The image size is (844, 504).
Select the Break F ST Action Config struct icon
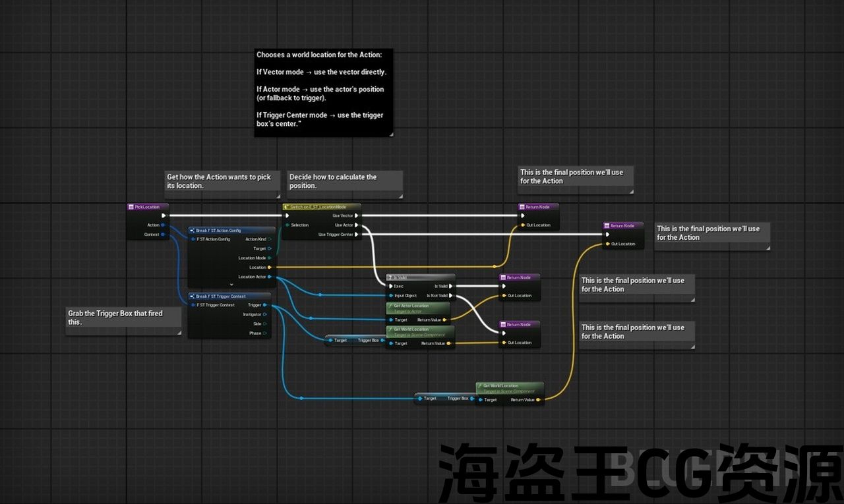193,231
